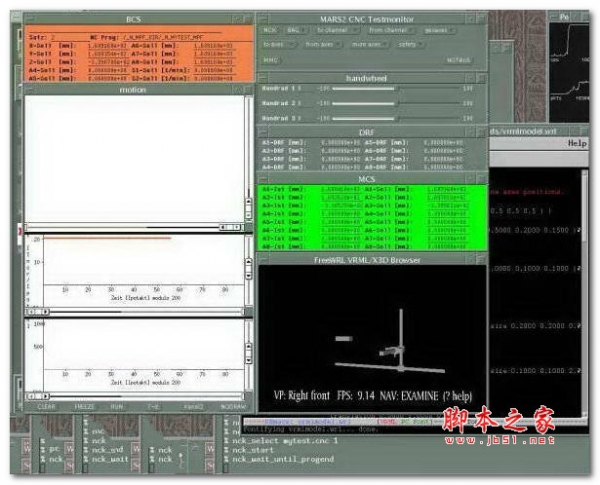
Task: Open the NCK menu in Testmonitor
Action: click(270, 30)
